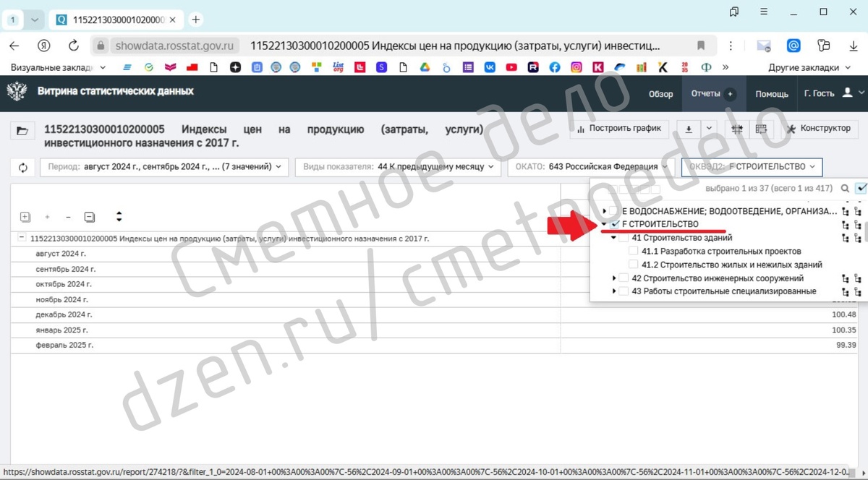Image resolution: width=868 pixels, height=480 pixels.
Task: Click the search magnifier in the ОКВЭД2 dropdown
Action: tap(845, 188)
